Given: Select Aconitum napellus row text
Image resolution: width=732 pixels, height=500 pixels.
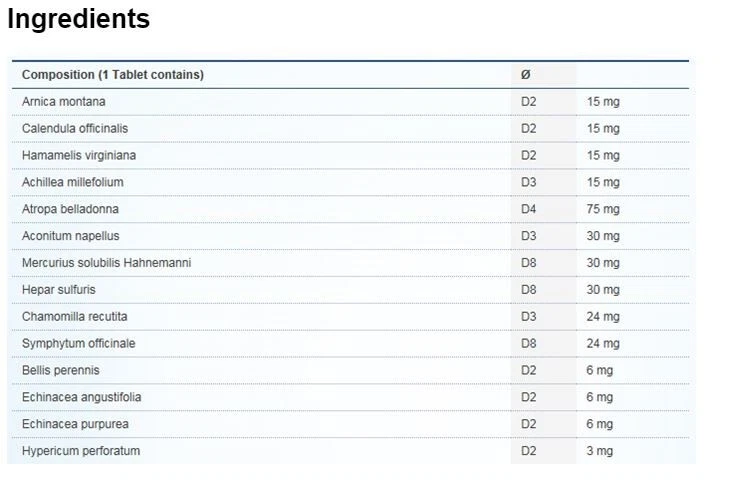Looking at the screenshot, I should (70, 236).
